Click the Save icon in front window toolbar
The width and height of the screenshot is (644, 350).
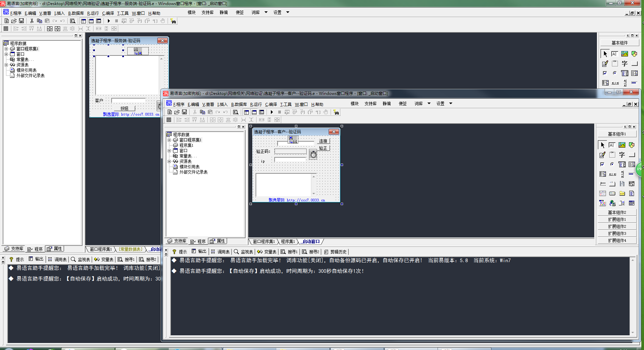pos(184,112)
